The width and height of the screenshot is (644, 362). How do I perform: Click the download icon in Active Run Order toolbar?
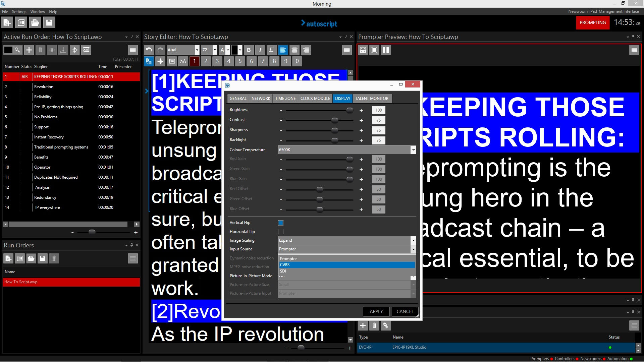(63, 50)
